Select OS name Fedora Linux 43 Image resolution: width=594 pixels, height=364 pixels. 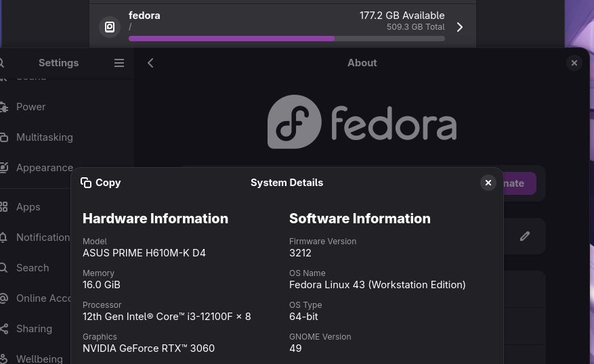click(377, 285)
